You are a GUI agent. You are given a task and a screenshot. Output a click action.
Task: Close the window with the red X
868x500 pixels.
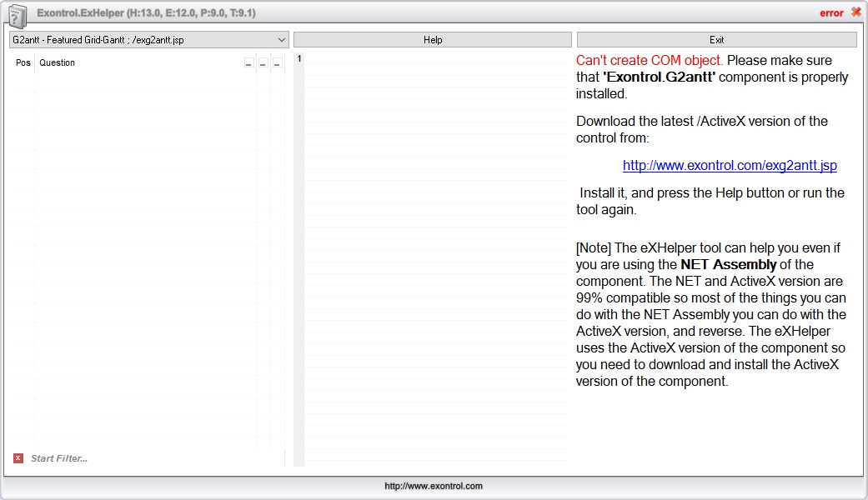pyautogui.click(x=856, y=12)
